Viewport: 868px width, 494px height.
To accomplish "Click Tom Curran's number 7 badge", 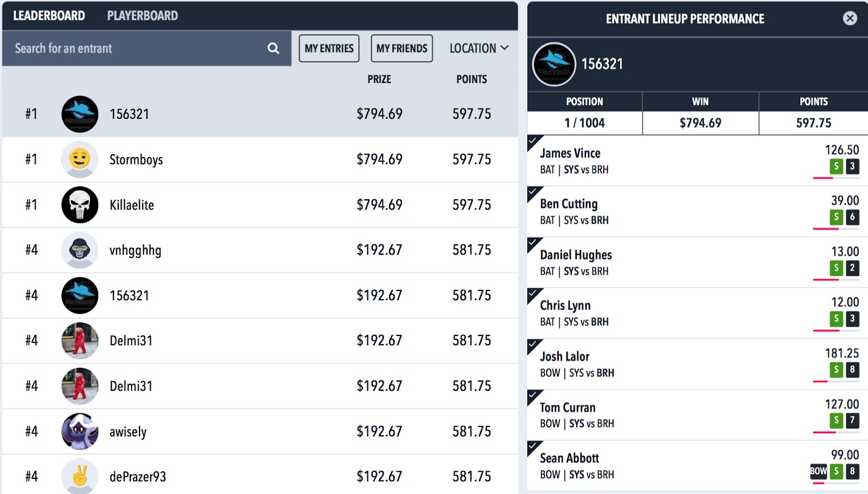I will pyautogui.click(x=852, y=420).
